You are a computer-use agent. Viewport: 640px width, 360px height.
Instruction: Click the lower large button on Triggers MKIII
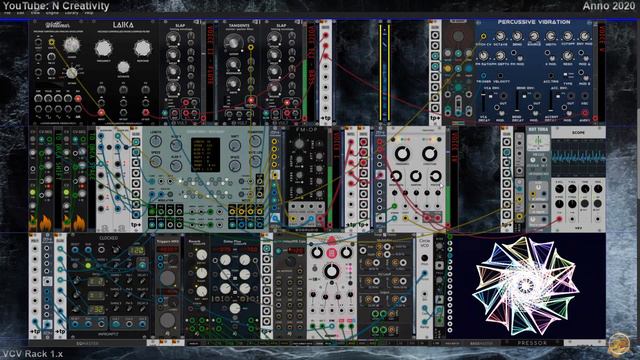(x=167, y=320)
